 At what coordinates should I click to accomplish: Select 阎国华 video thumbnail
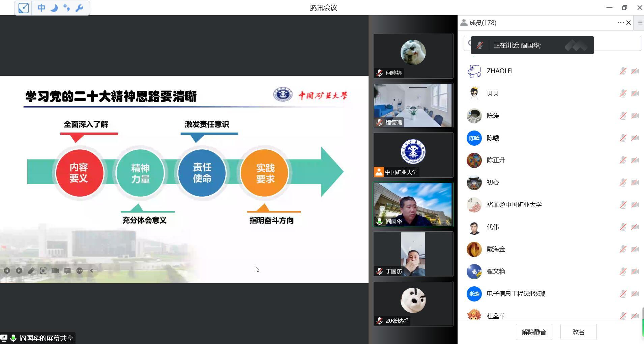[x=413, y=204]
